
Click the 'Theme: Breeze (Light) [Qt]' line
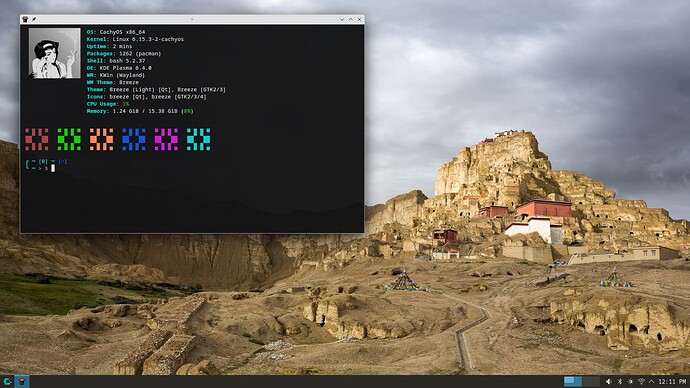[x=156, y=89]
